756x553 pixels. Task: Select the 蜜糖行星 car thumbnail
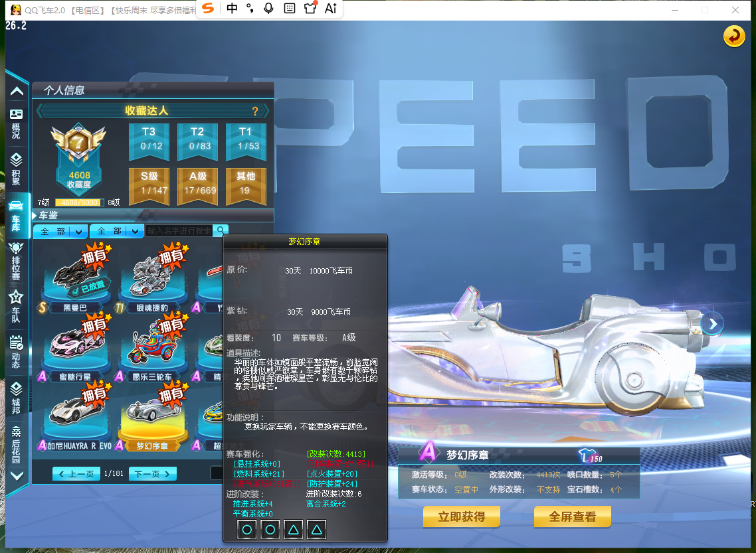coord(74,348)
